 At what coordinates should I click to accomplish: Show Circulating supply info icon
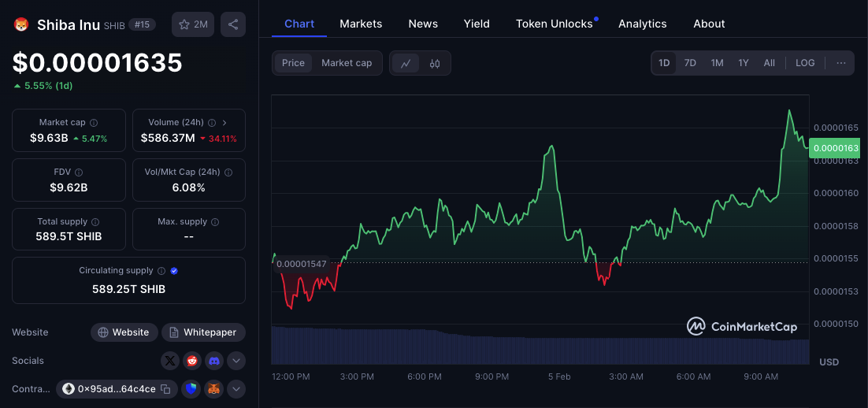point(161,271)
